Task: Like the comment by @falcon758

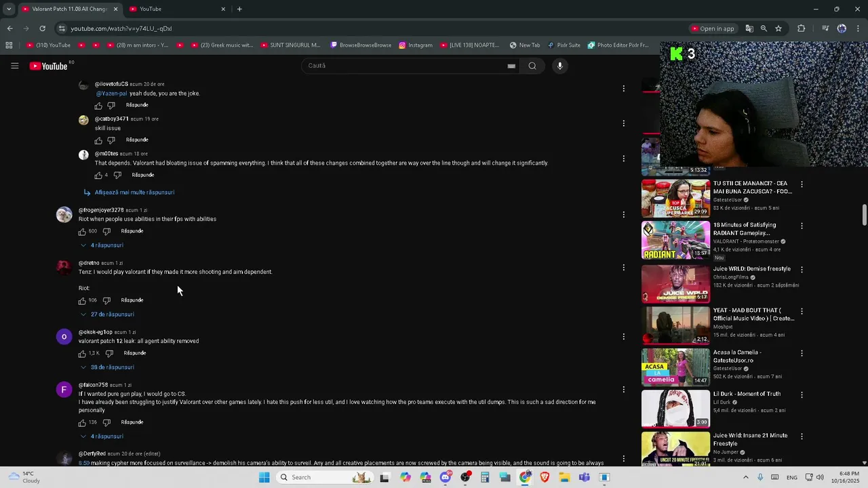Action: pos(82,422)
